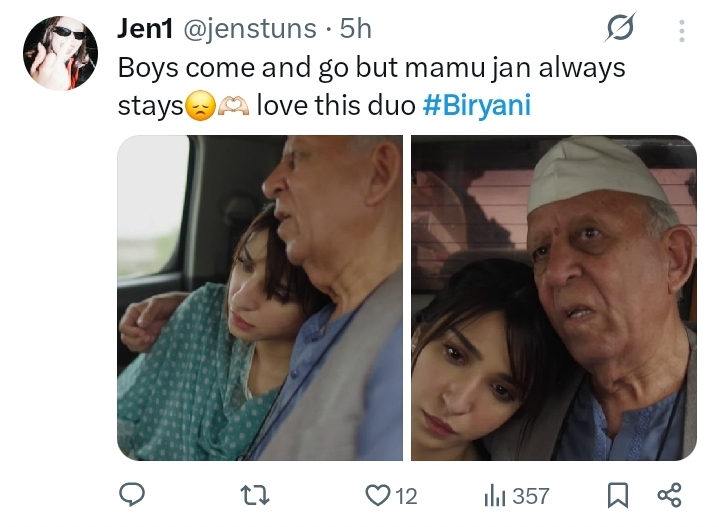Open the tweet via 5h timestamp
Image resolution: width=719 pixels, height=527 pixels.
[356, 30]
